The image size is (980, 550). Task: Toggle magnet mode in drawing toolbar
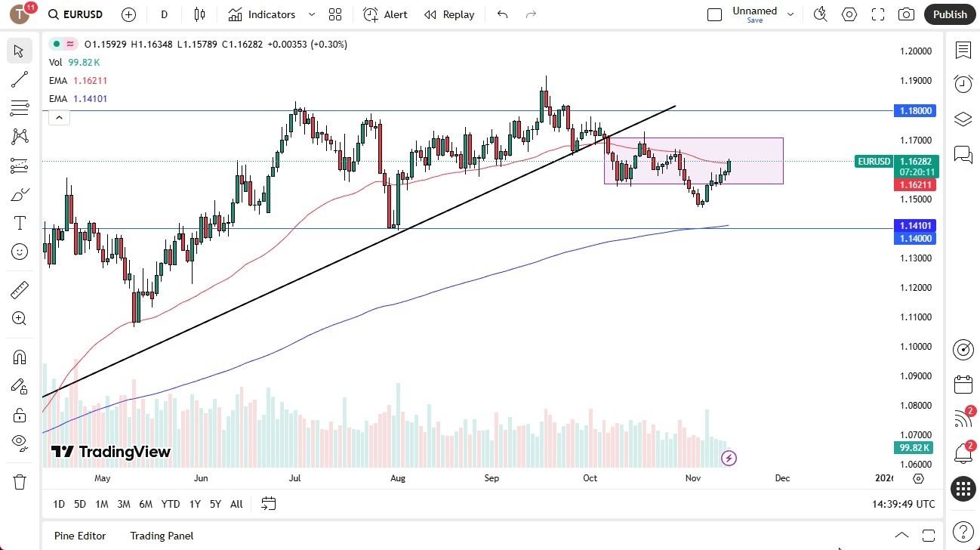(x=19, y=357)
